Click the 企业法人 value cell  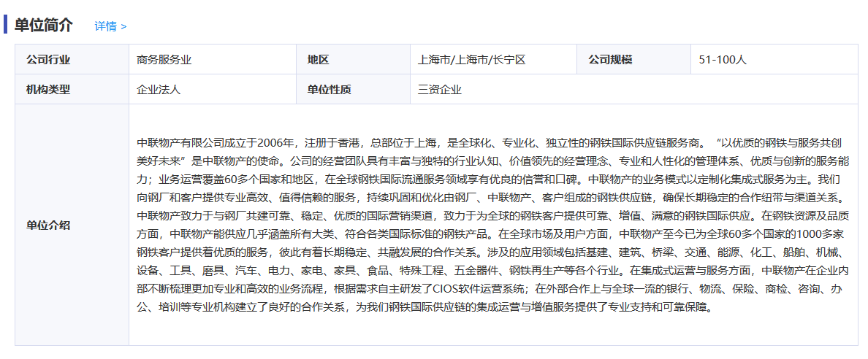159,90
